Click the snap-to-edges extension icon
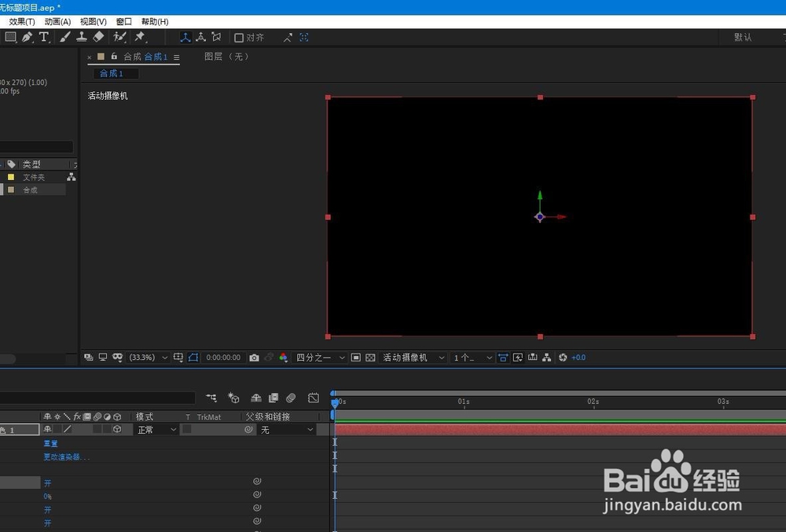The height and width of the screenshot is (532, 786). [288, 38]
